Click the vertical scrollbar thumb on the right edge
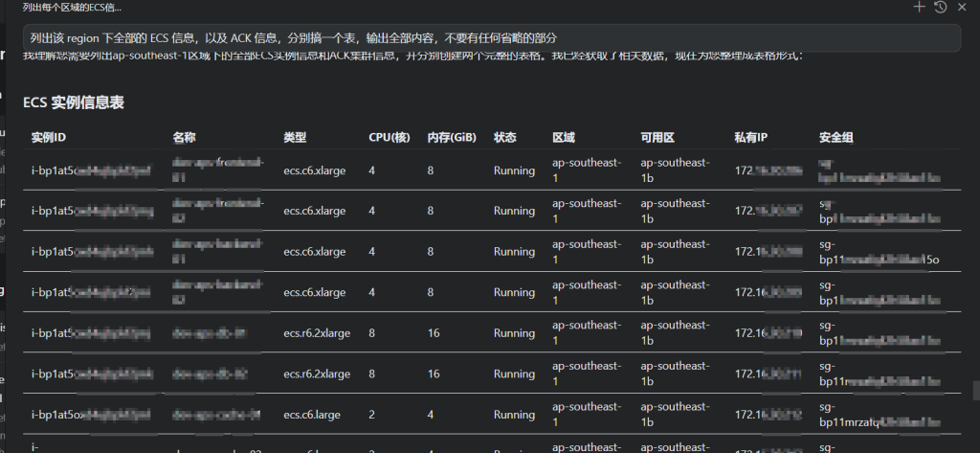This screenshot has height=453, width=980. (x=975, y=391)
